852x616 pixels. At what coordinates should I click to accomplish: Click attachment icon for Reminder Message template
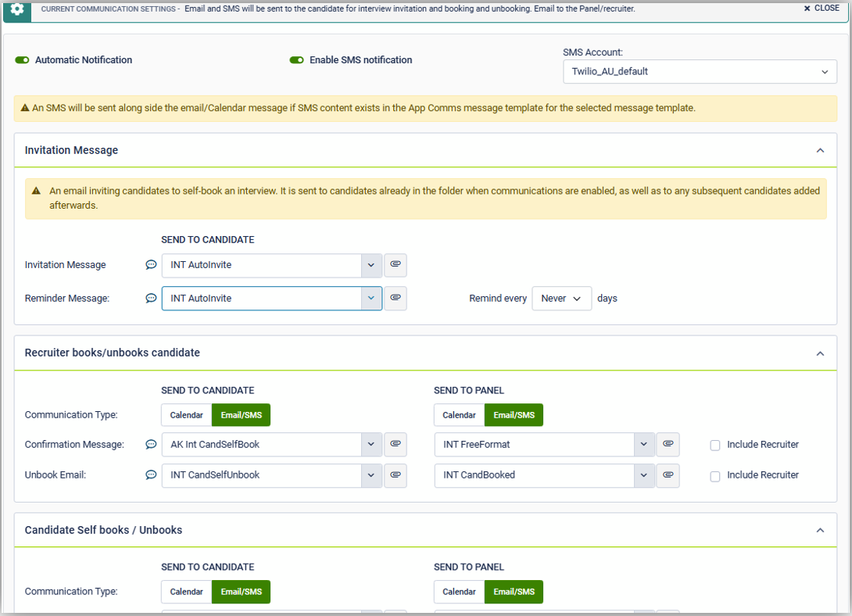(396, 298)
